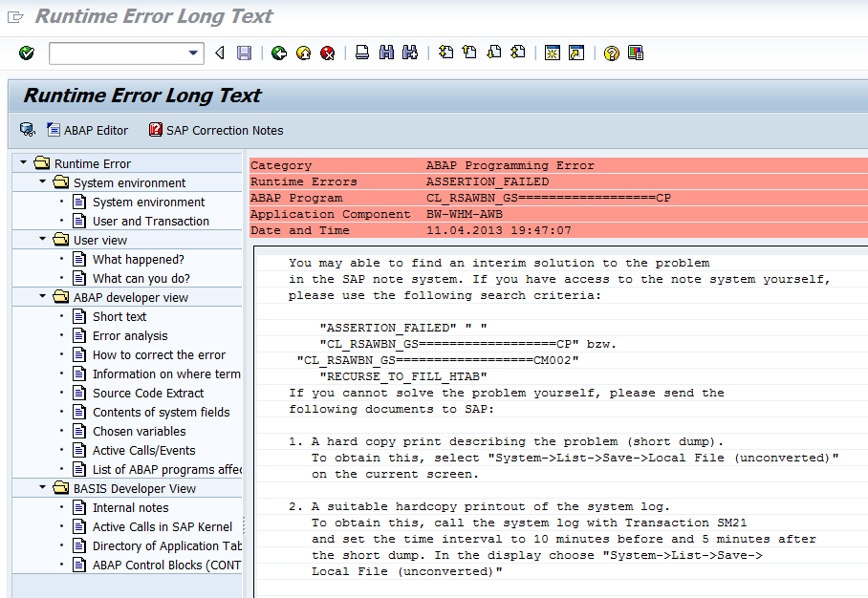Click the User view folder icon
Image resolution: width=868 pixels, height=598 pixels.
tap(61, 240)
